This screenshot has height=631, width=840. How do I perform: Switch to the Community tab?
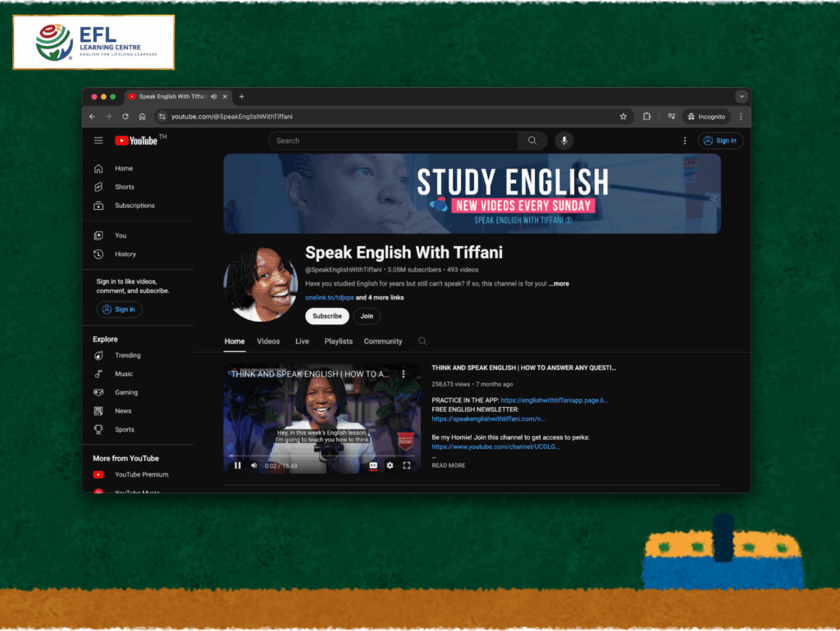[383, 341]
